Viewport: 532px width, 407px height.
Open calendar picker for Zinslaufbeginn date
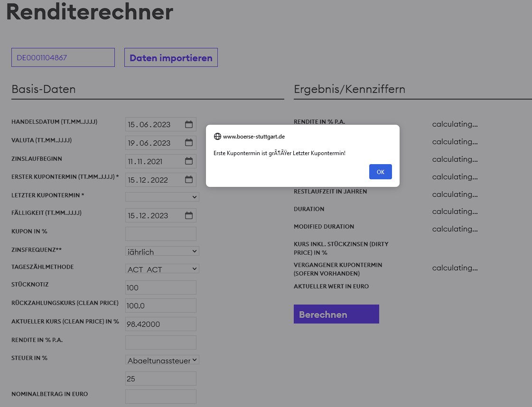(189, 161)
